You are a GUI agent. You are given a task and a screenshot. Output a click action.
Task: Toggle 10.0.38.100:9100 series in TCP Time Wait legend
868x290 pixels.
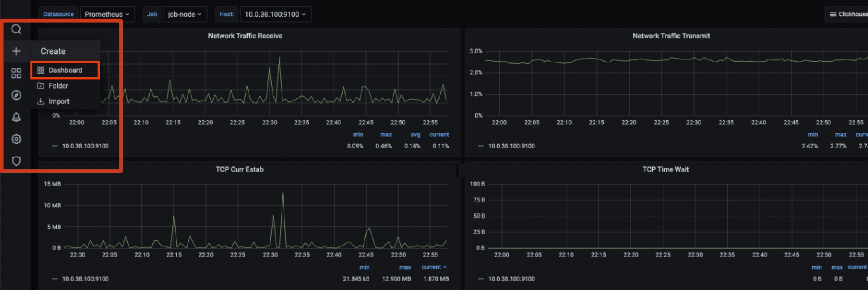point(511,279)
